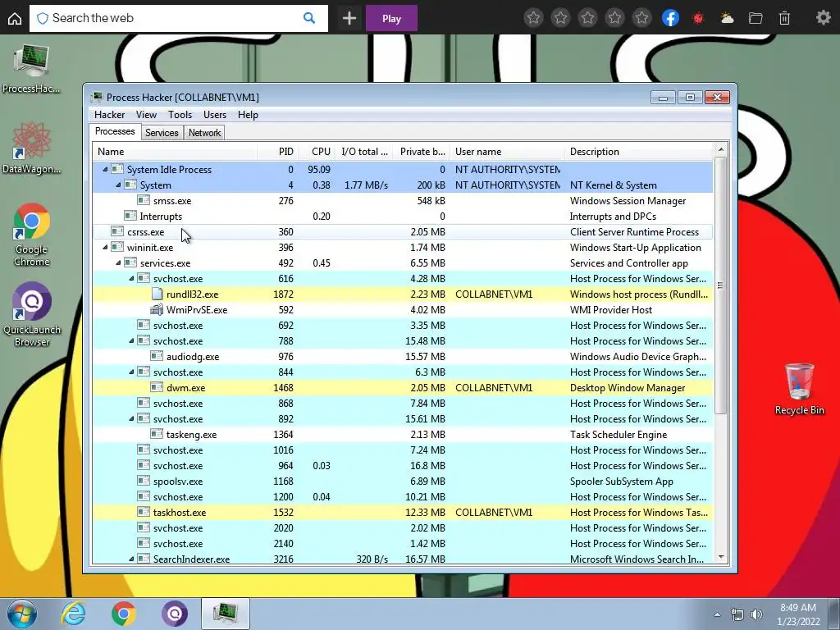The width and height of the screenshot is (840, 630).
Task: Switch to the Services tab
Action: [162, 133]
